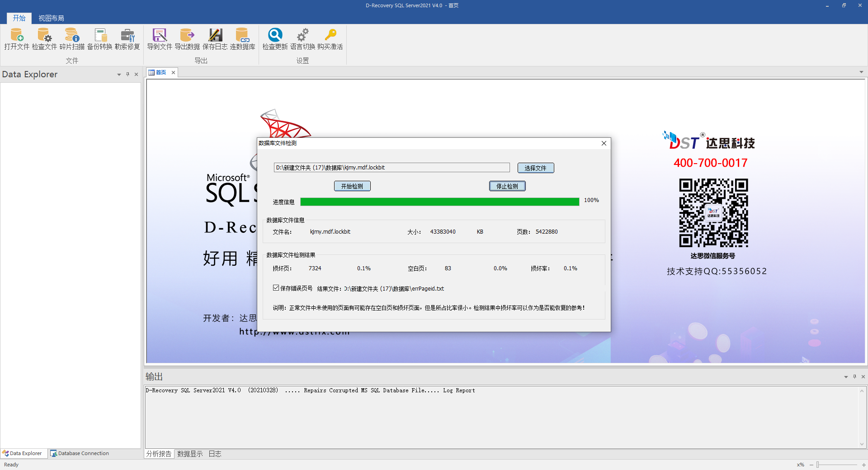Image resolution: width=868 pixels, height=470 pixels.
Task: Click the 导出数据 export data icon
Action: 187,39
